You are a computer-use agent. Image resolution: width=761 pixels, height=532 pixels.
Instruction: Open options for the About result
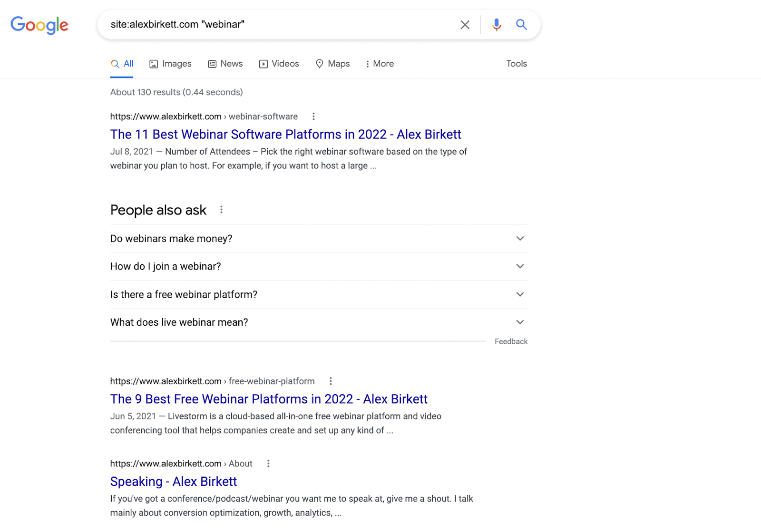(268, 464)
